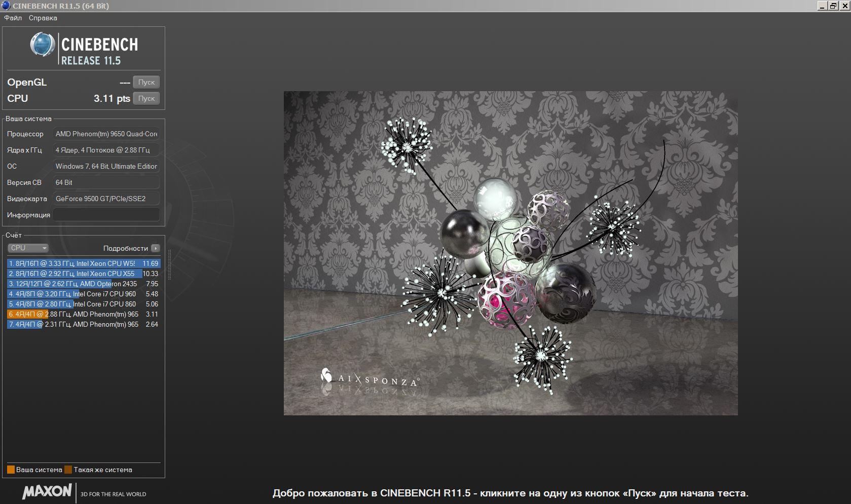Click the Такая же система brown legend swatch
Viewport: 851px width, 504px height.
click(x=68, y=470)
